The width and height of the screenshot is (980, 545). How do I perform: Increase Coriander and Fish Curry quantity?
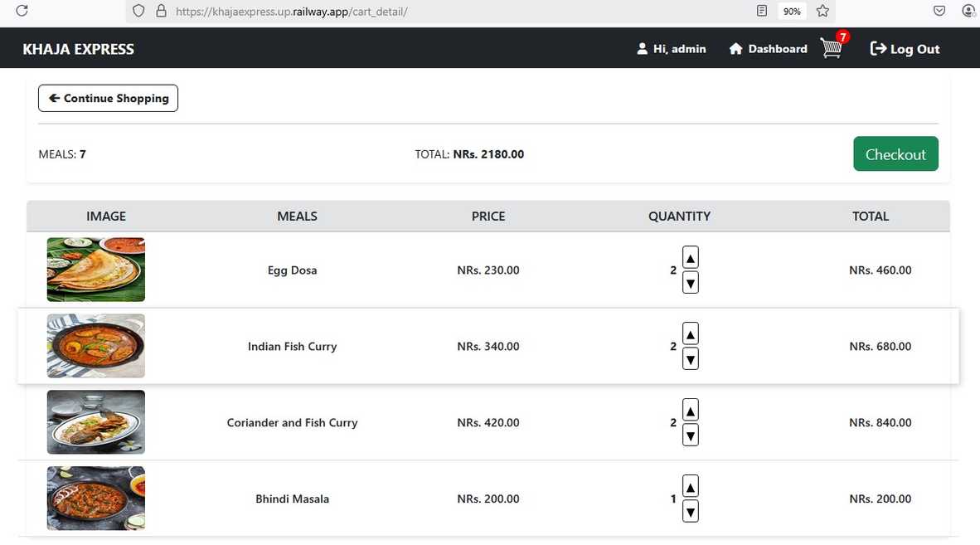pos(690,410)
